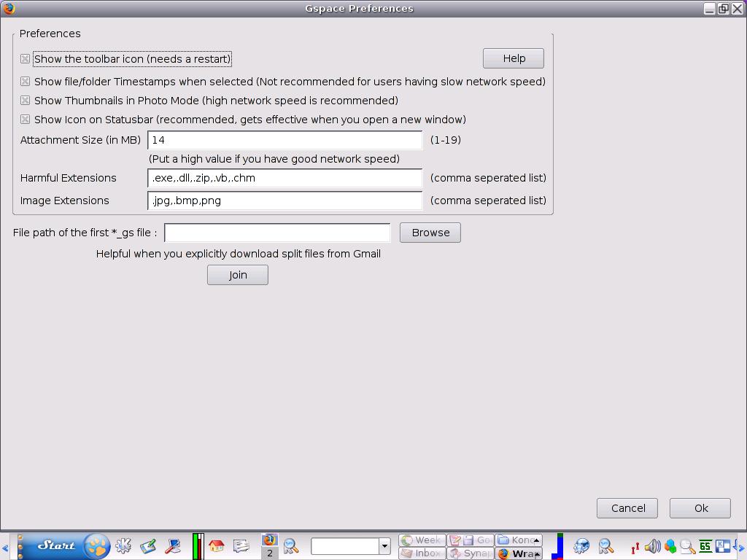Toggle Show Icon on Statusbar checkbox
Viewport: 747px width, 560px height.
pyautogui.click(x=26, y=120)
